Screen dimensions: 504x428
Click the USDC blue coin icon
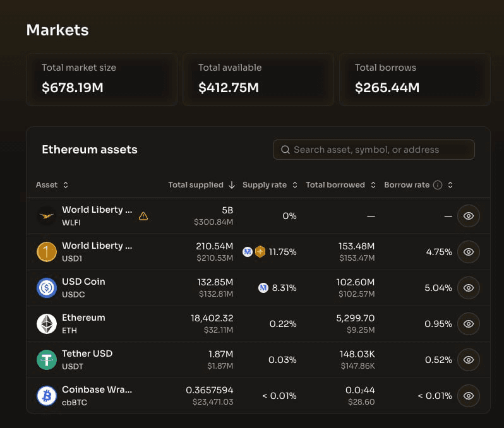(x=47, y=288)
